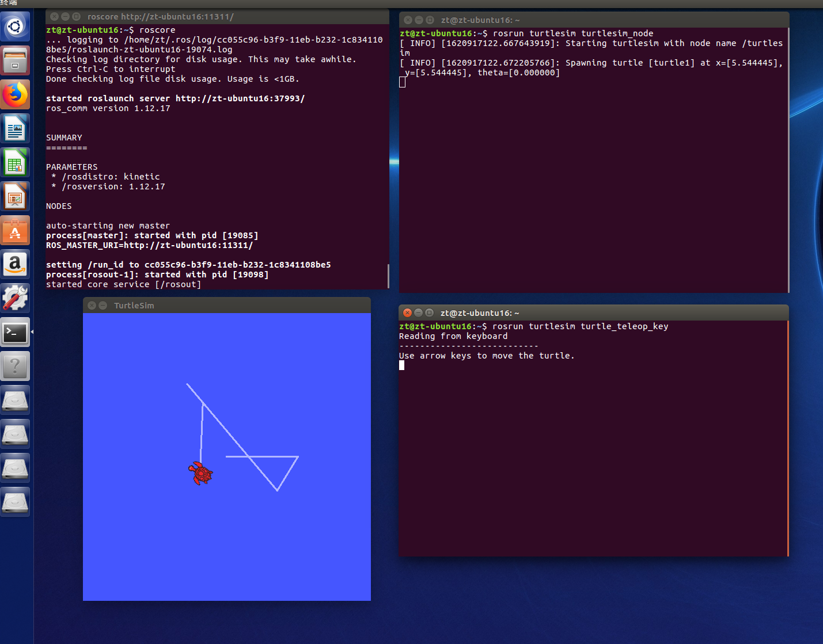Click the roscore terminal scrollbar
823x644 pixels.
[388, 276]
